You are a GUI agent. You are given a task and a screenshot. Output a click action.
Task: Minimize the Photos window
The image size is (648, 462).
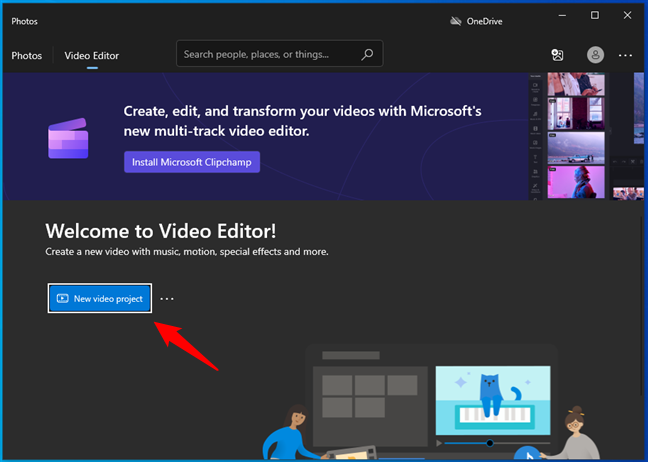tap(562, 15)
